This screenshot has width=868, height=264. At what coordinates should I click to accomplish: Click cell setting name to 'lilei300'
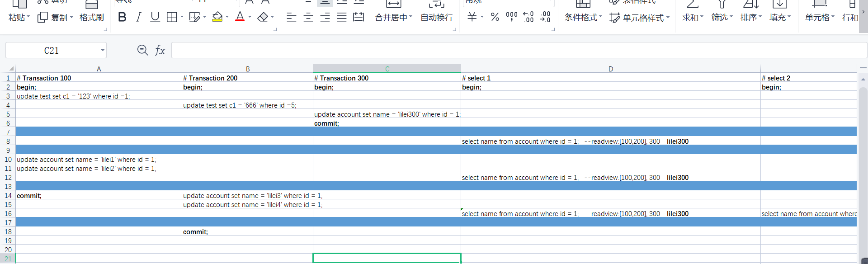point(387,114)
